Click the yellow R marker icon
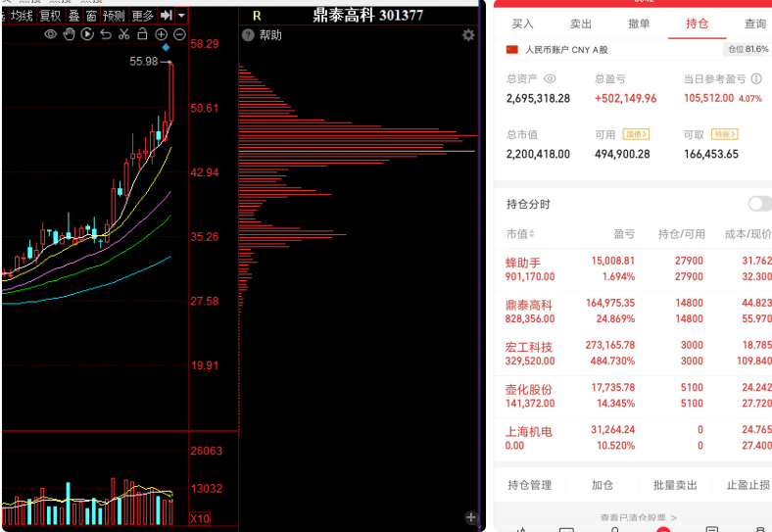The image size is (772, 532). point(257,16)
